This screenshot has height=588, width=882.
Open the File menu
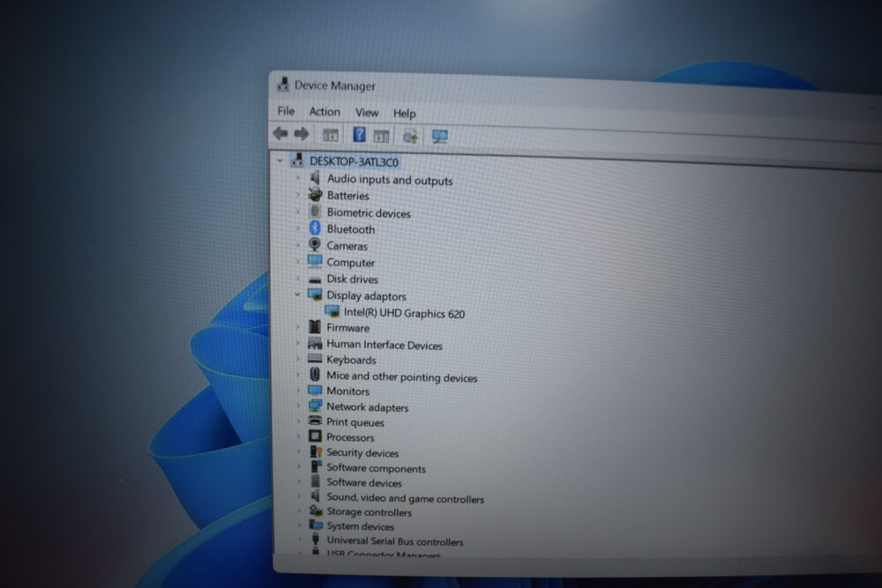coord(286,111)
